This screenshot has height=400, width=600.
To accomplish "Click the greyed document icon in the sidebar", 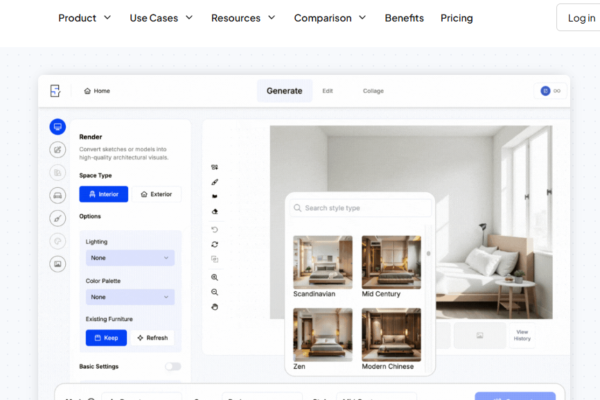I will tap(57, 173).
